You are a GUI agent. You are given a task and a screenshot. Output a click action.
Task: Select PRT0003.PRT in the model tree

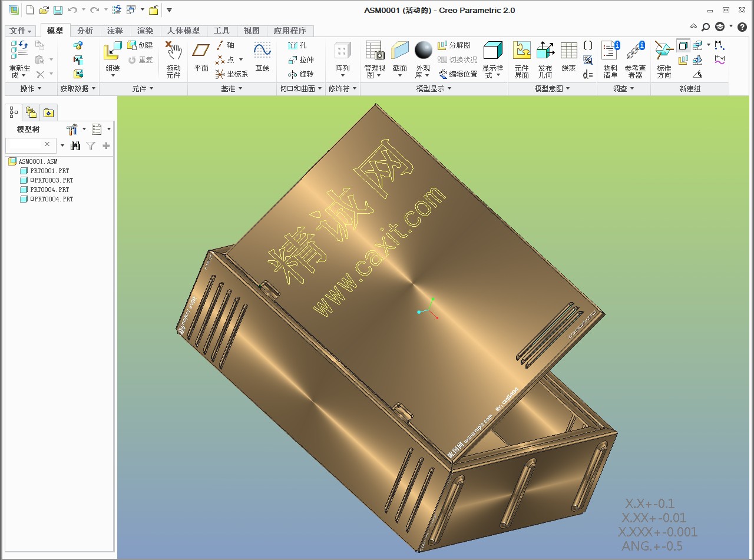pyautogui.click(x=47, y=180)
